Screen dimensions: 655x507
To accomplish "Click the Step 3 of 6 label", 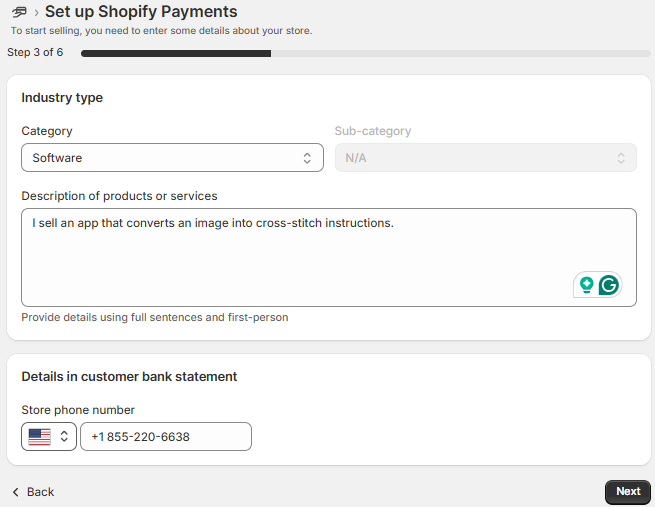I will (35, 53).
